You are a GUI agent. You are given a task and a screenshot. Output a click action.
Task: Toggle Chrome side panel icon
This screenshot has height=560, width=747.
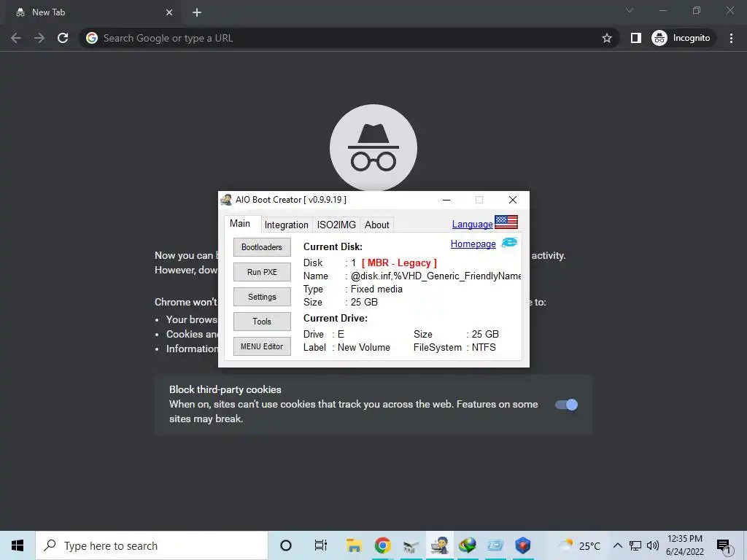(636, 38)
